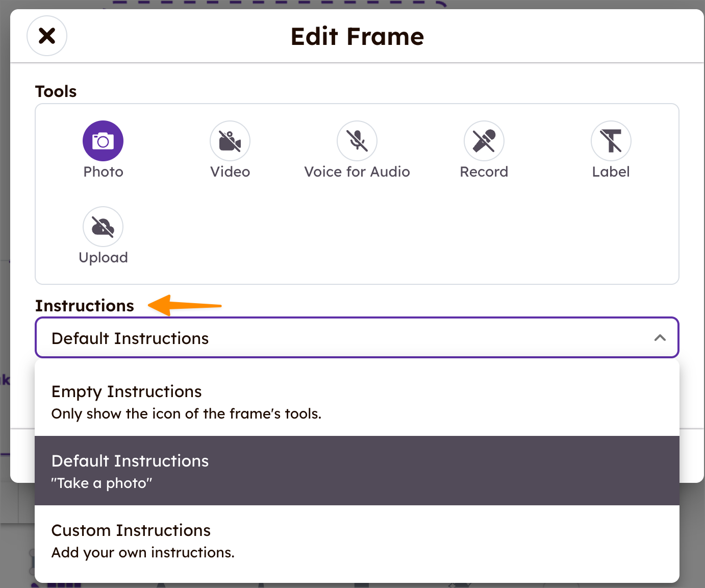This screenshot has height=588, width=705.
Task: Click the Upload label text
Action: [103, 258]
